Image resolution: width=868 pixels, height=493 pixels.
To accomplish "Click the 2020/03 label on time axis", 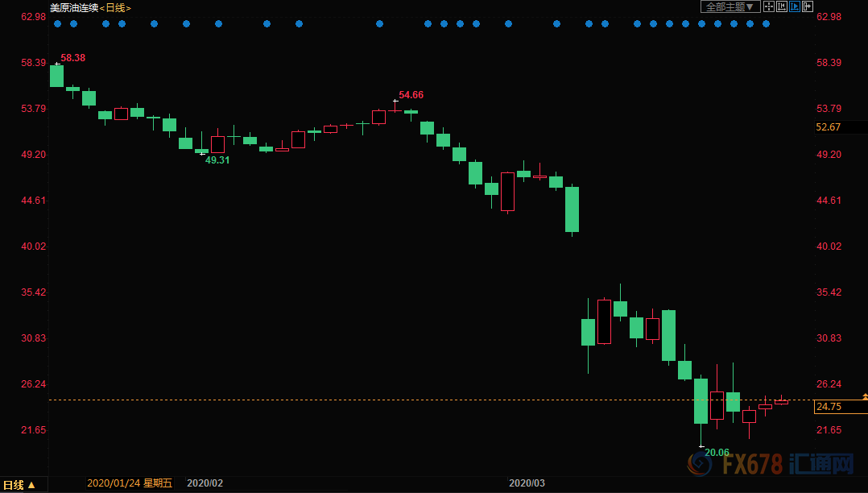I will pyautogui.click(x=527, y=483).
